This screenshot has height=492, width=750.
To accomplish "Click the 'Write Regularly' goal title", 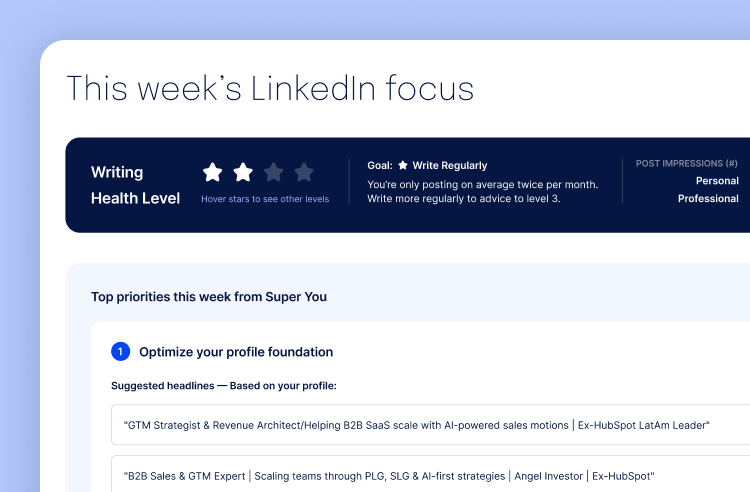I will pos(450,165).
